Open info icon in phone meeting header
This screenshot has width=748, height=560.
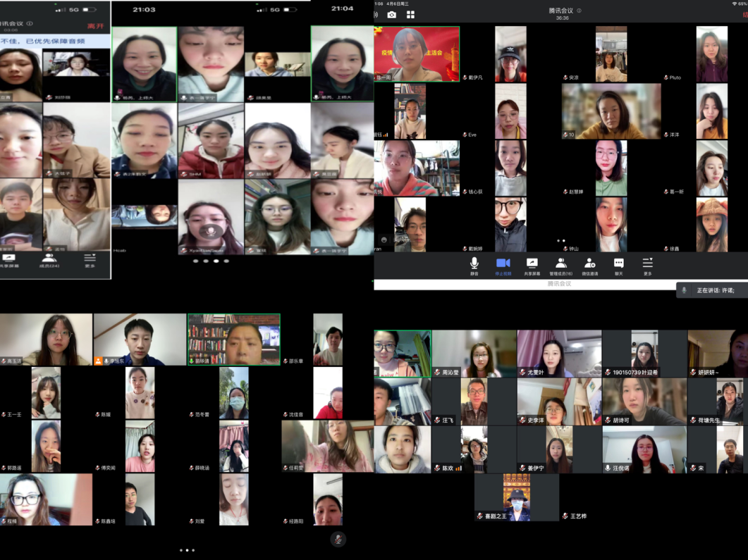30,23
